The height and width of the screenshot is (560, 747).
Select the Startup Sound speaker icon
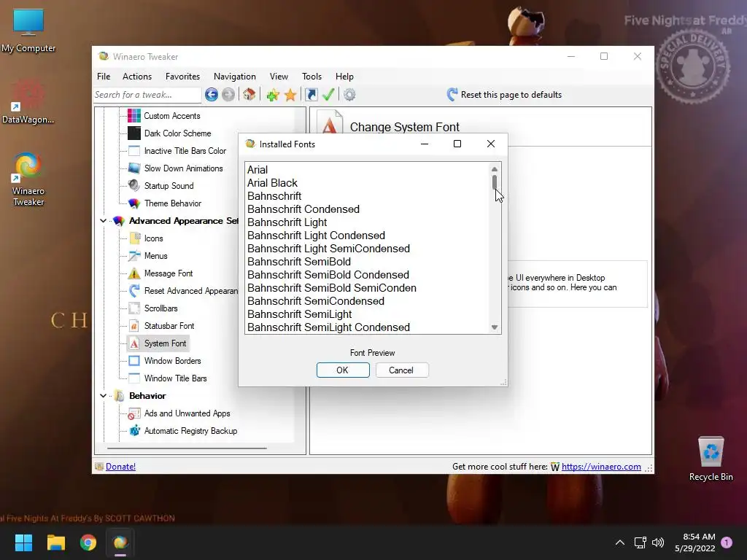click(x=134, y=186)
